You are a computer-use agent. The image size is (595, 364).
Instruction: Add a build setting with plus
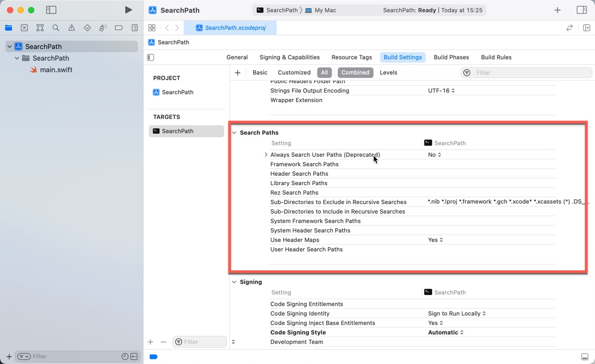point(238,73)
